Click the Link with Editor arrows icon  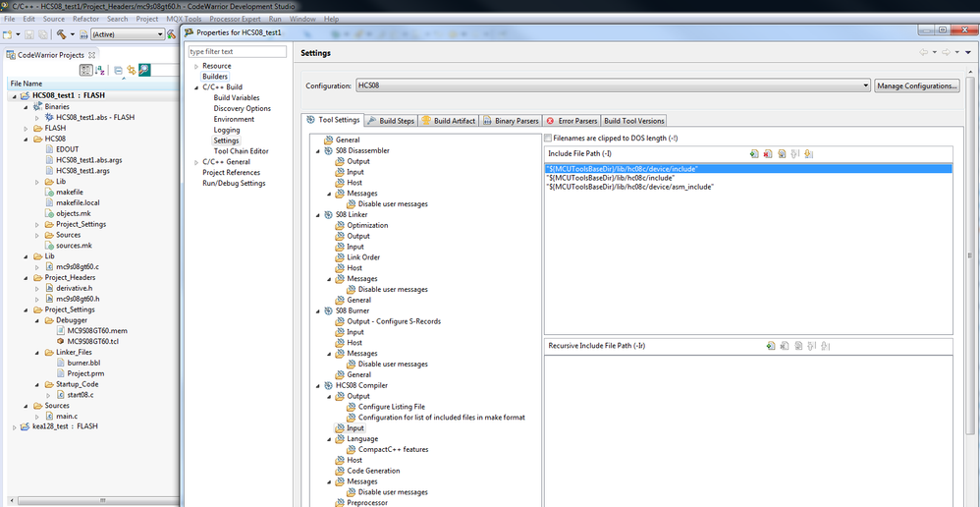[132, 70]
